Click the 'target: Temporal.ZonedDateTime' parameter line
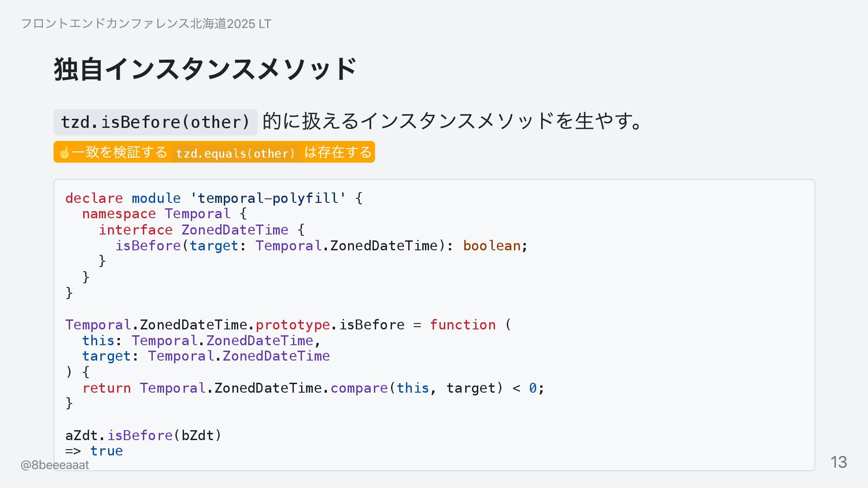The height and width of the screenshot is (488, 868). [x=206, y=356]
